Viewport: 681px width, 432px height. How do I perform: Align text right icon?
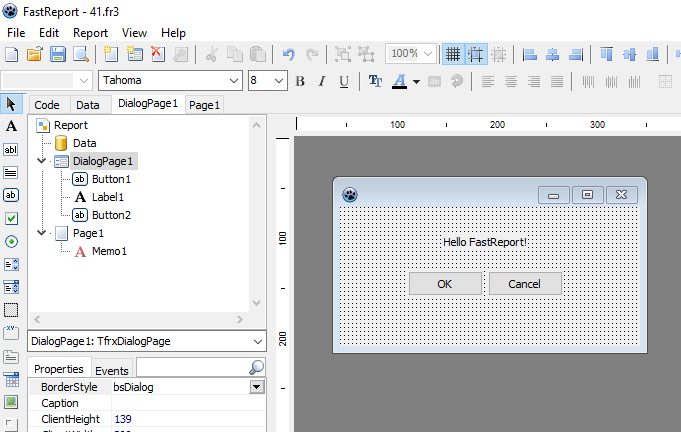[x=534, y=81]
